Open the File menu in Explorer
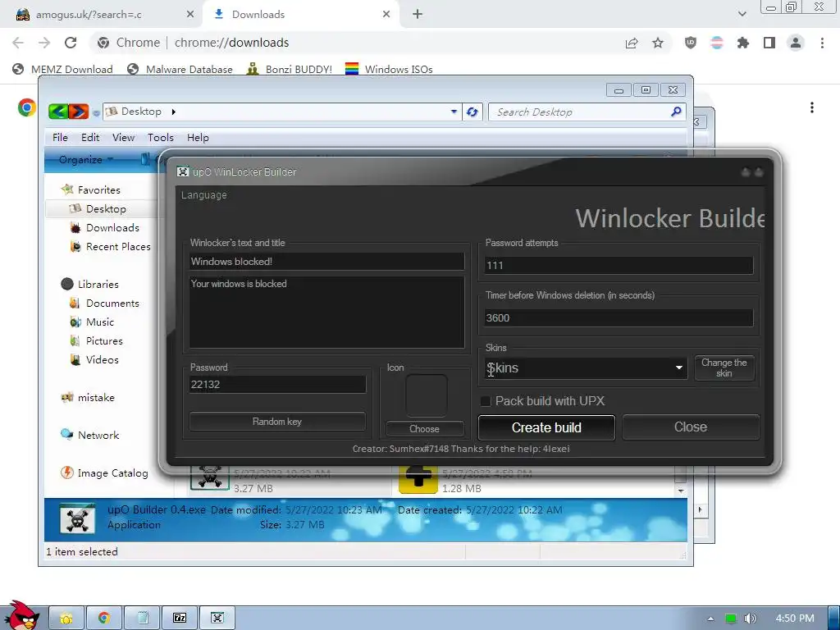The width and height of the screenshot is (840, 630). coord(60,138)
